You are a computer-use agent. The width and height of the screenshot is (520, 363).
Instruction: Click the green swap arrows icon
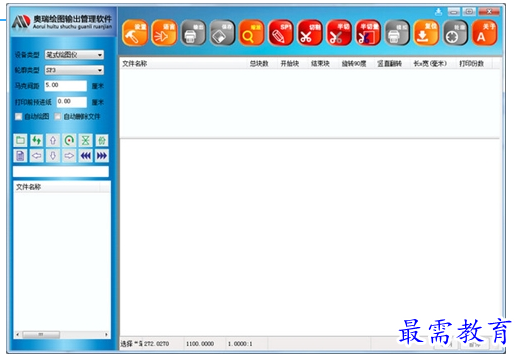tap(37, 140)
